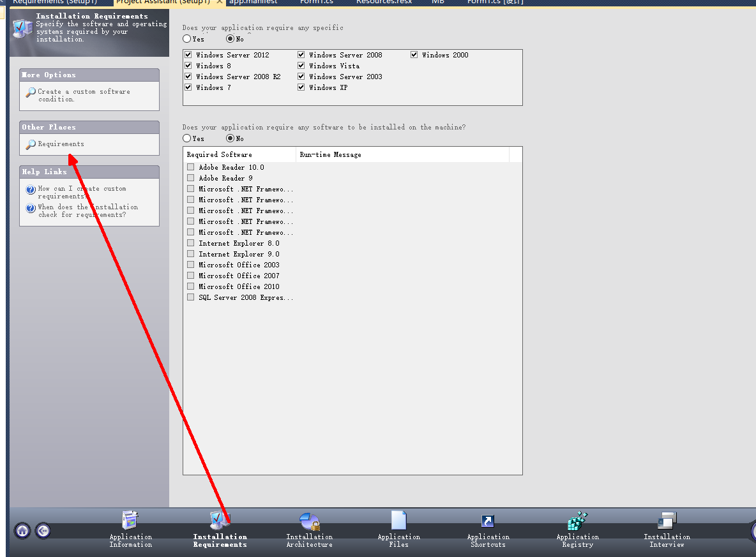Click Installation Architecture label in bottom bar

click(x=310, y=540)
